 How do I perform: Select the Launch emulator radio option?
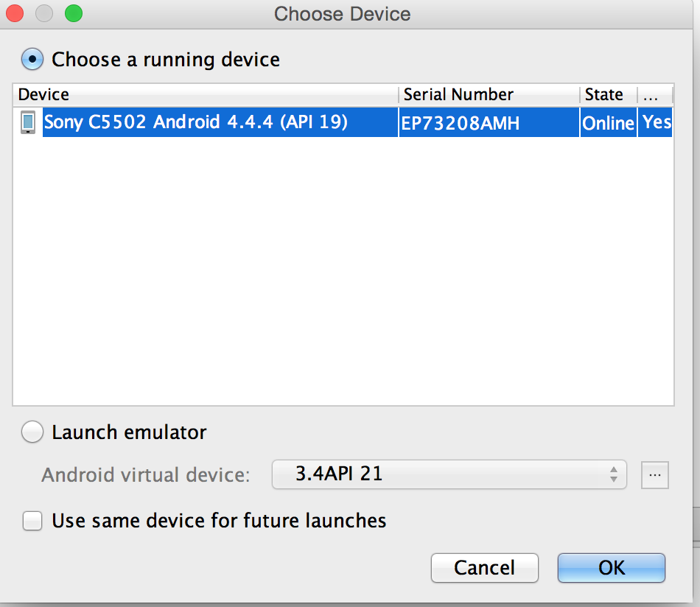(32, 432)
